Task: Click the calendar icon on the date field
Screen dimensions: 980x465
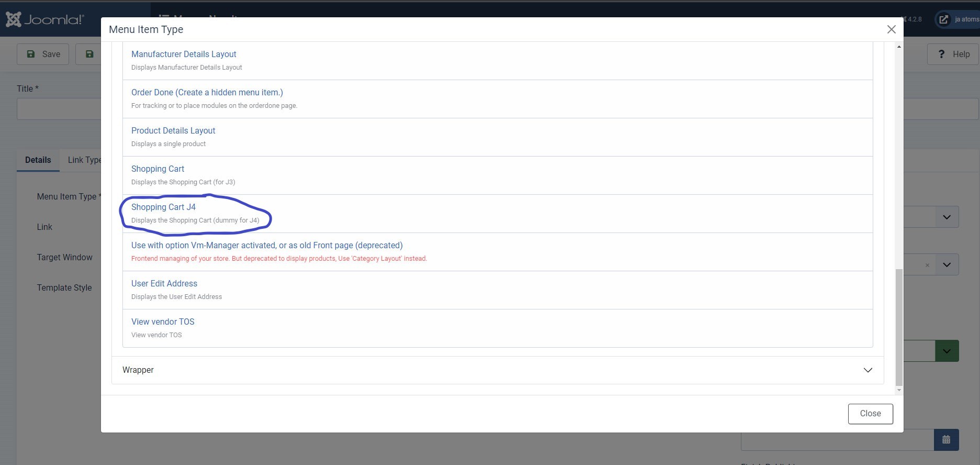Action: (x=946, y=440)
